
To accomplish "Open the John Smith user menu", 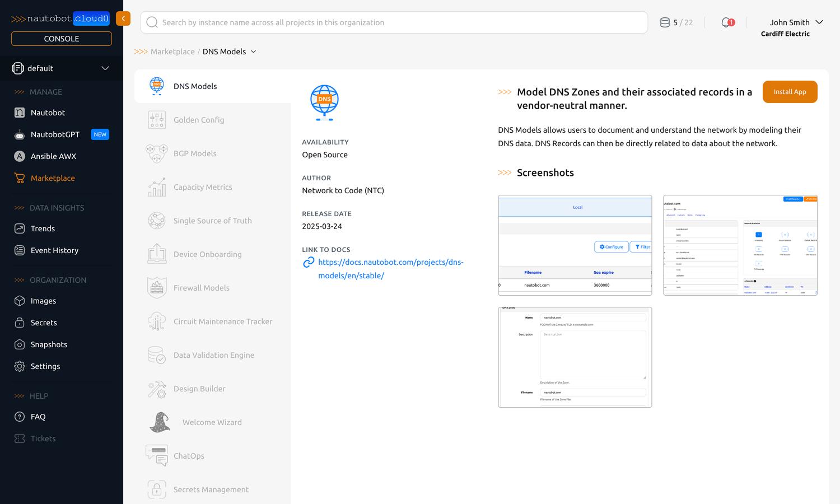I will click(795, 22).
